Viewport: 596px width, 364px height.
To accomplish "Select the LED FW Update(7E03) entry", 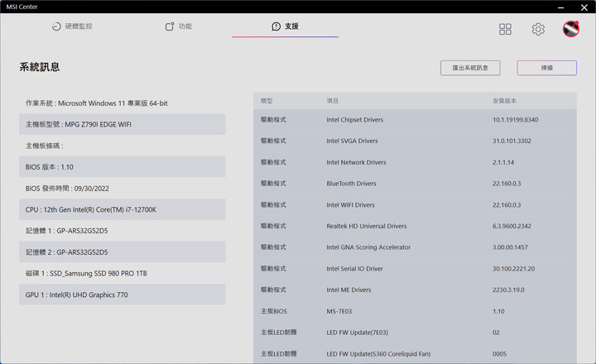I will click(415, 333).
